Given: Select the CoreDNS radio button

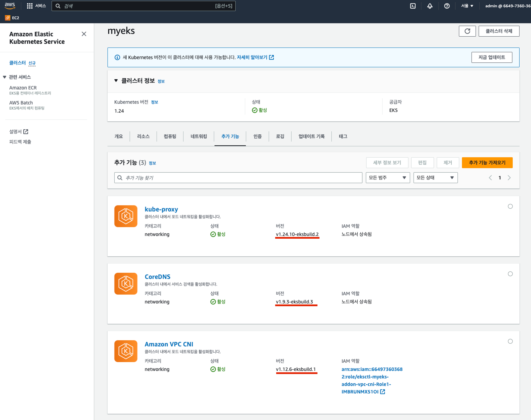Looking at the screenshot, I should [510, 274].
